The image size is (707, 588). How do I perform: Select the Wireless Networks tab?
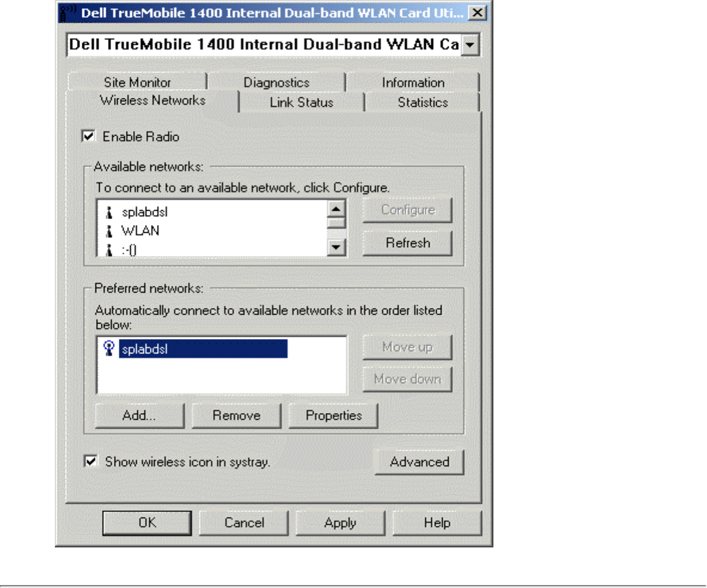(x=152, y=100)
